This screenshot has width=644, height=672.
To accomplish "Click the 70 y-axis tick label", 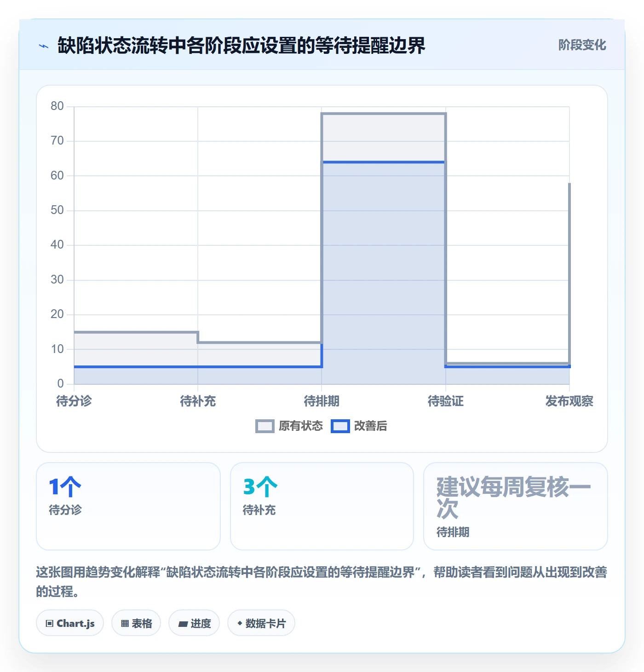I will pos(57,141).
